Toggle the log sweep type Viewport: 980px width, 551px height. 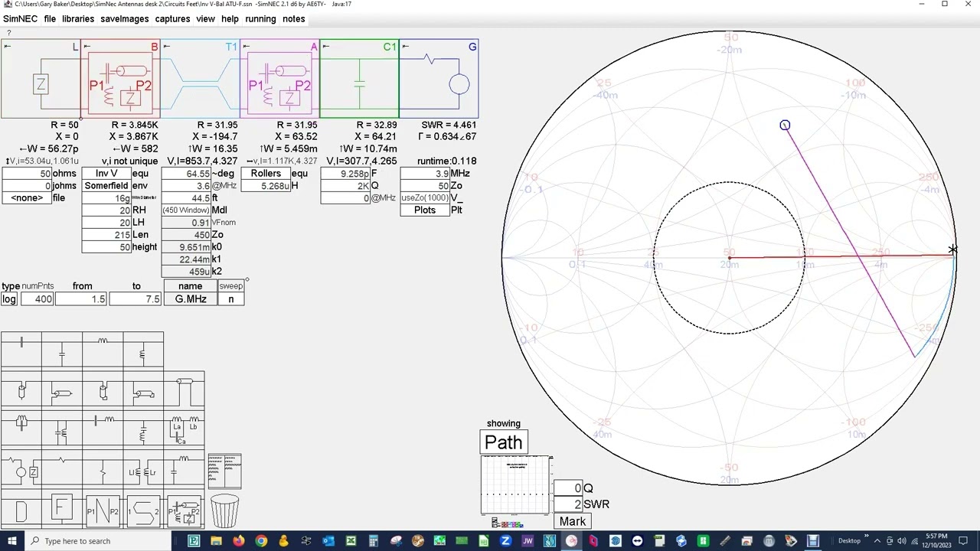tap(8, 298)
